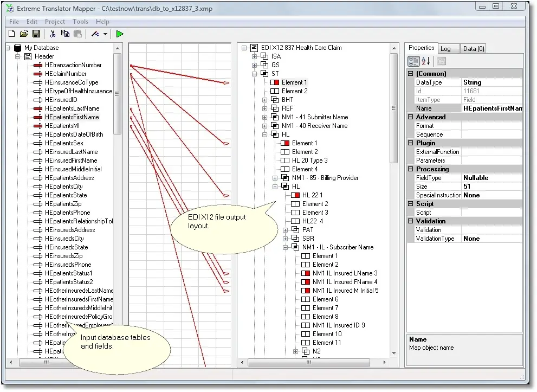Viewport: 537px width, 392px height.
Task: Click EDI tree scroll-down arrow
Action: 394,353
